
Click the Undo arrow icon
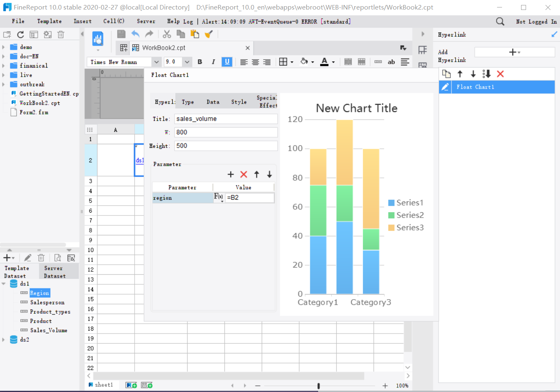(135, 34)
